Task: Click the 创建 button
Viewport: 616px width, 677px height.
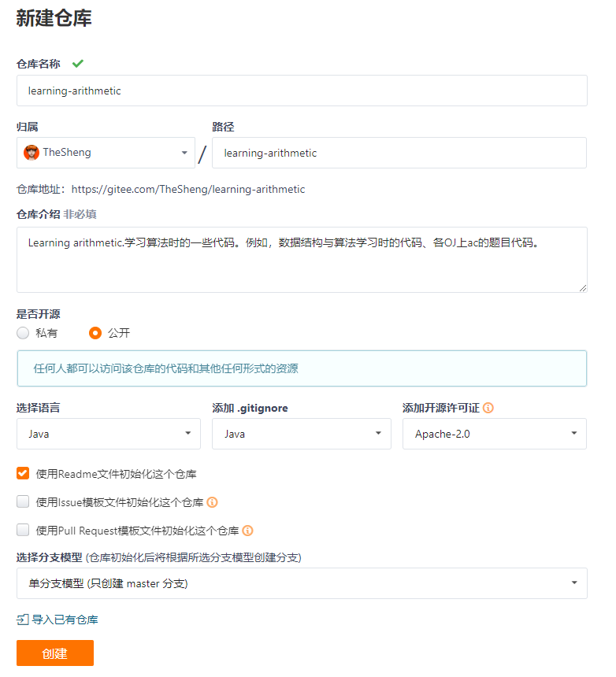Action: tap(55, 653)
